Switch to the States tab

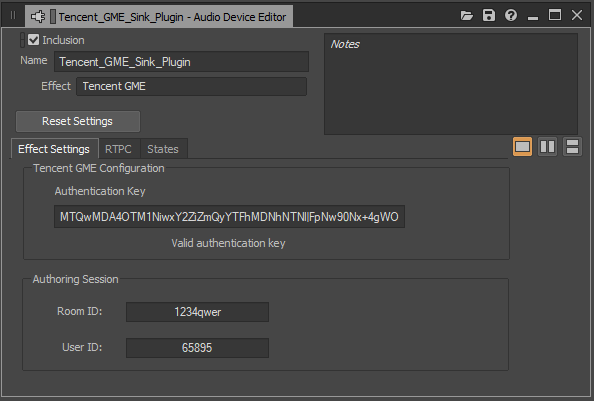163,149
